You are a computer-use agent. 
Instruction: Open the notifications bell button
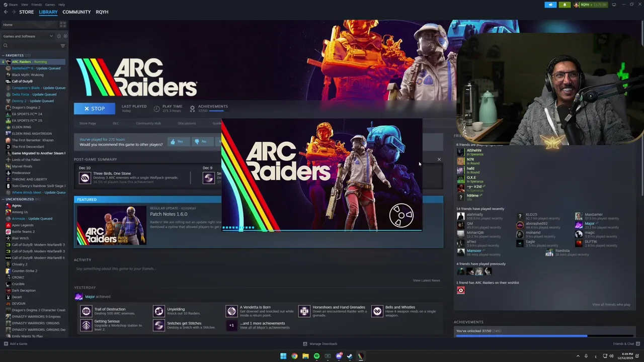(x=564, y=5)
